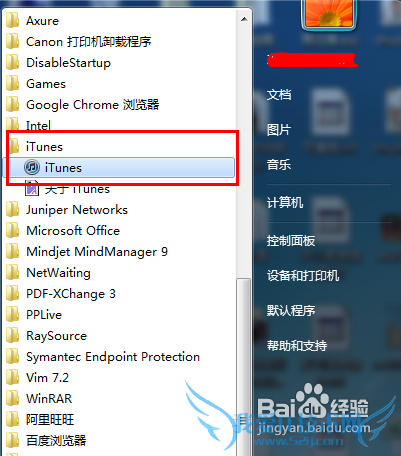
Task: Click the PPLive folder icon
Action: click(13, 314)
